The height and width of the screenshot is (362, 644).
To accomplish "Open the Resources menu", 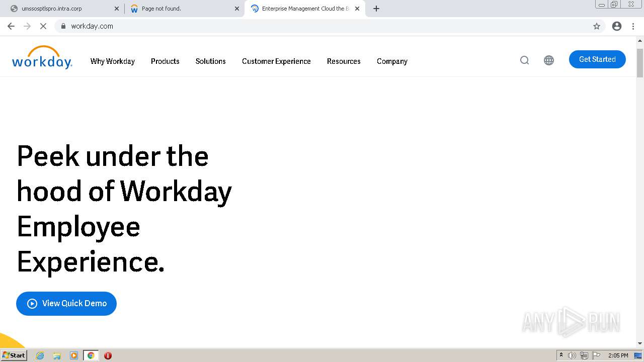I will tap(344, 61).
